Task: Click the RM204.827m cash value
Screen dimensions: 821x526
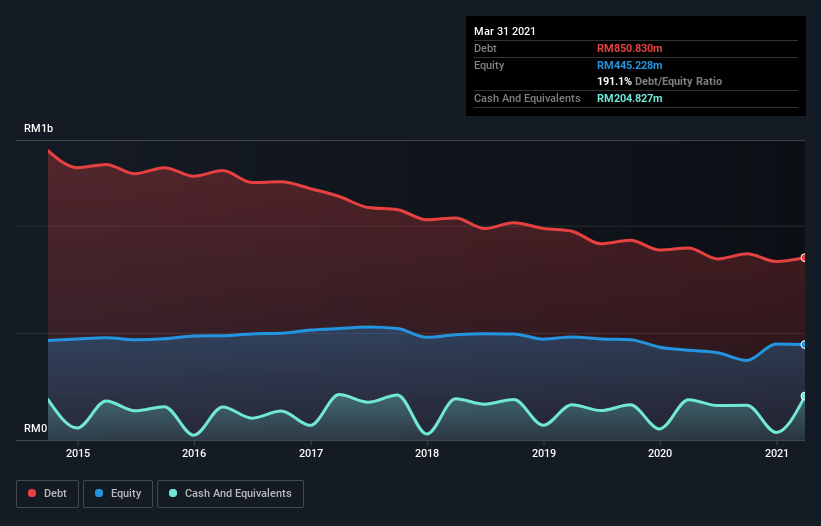Action: 629,98
